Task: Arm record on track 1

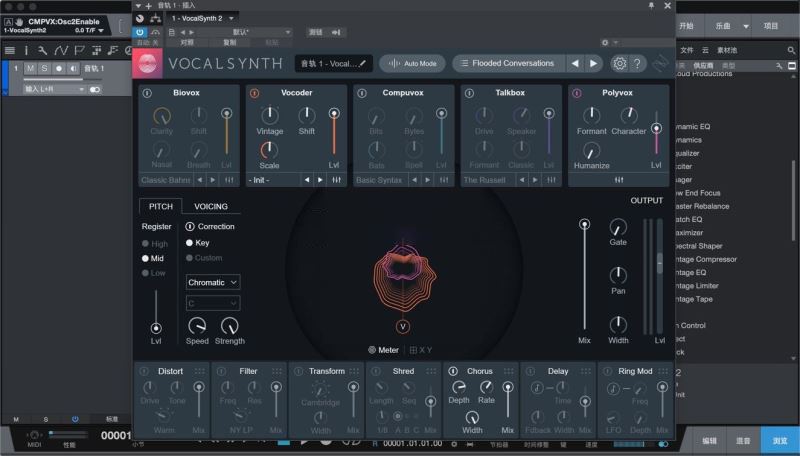Action: tap(59, 68)
